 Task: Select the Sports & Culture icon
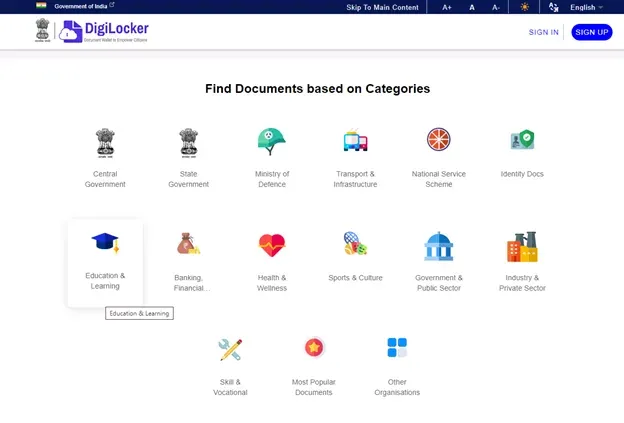[x=355, y=244]
